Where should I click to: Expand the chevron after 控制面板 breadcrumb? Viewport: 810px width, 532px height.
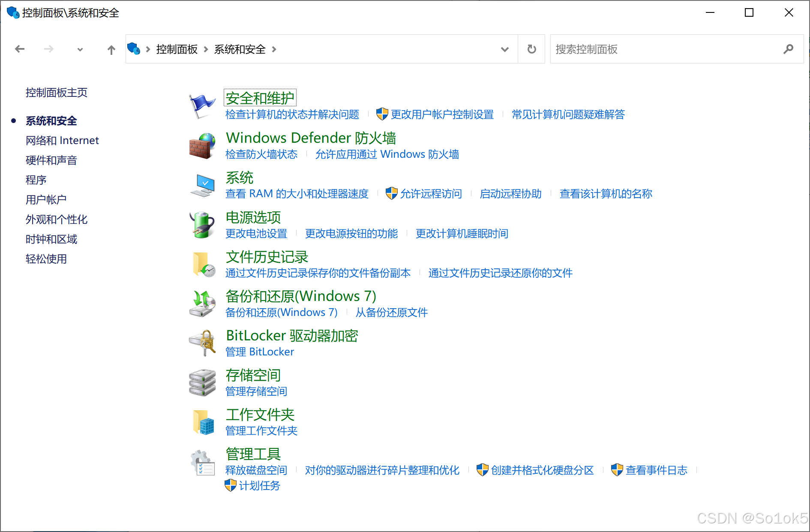(206, 49)
